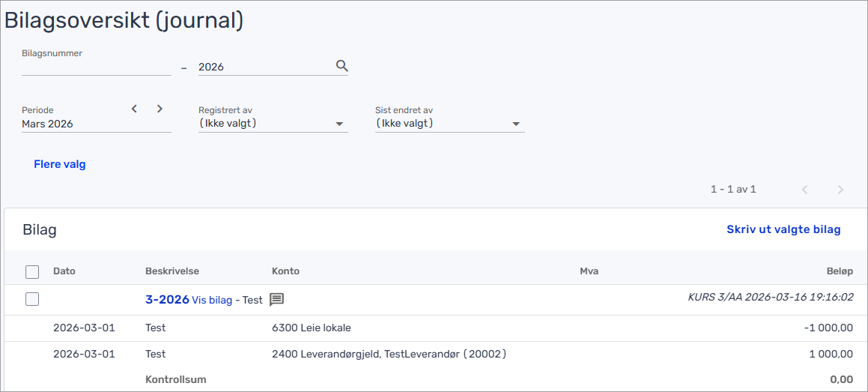The image size is (868, 392).
Task: Click previous page pagination arrow
Action: [x=805, y=190]
